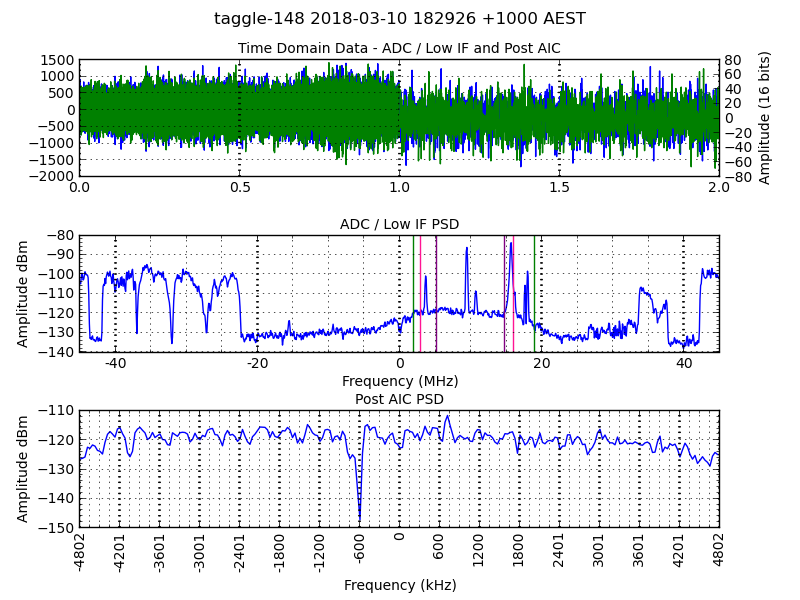
Task: Click the figure title 'taggle-148 2018-03-10 182926 +1000 AEST'
Action: coord(399,19)
